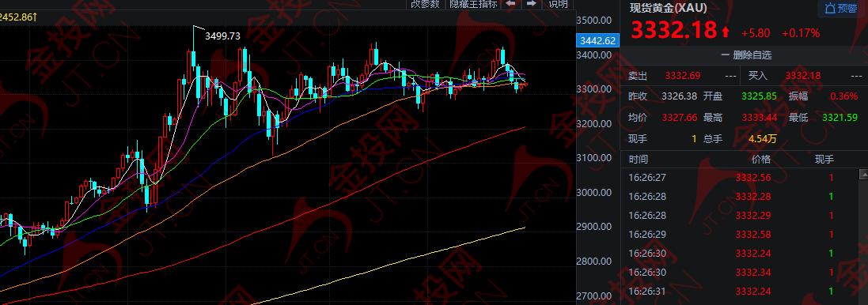Toggle 隐藏主指标 to hide main indicators
This screenshot has height=305, width=868.
(x=473, y=4)
